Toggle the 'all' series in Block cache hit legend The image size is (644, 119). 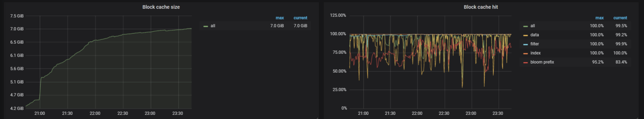[x=533, y=26]
